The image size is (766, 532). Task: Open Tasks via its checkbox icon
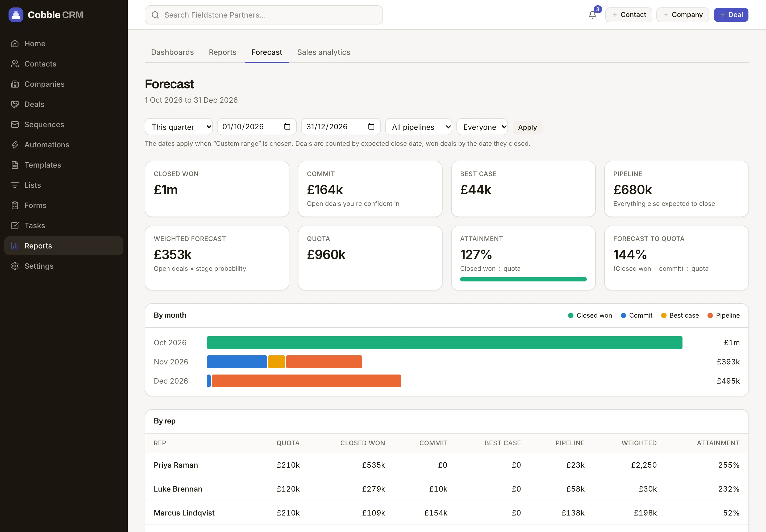15,226
